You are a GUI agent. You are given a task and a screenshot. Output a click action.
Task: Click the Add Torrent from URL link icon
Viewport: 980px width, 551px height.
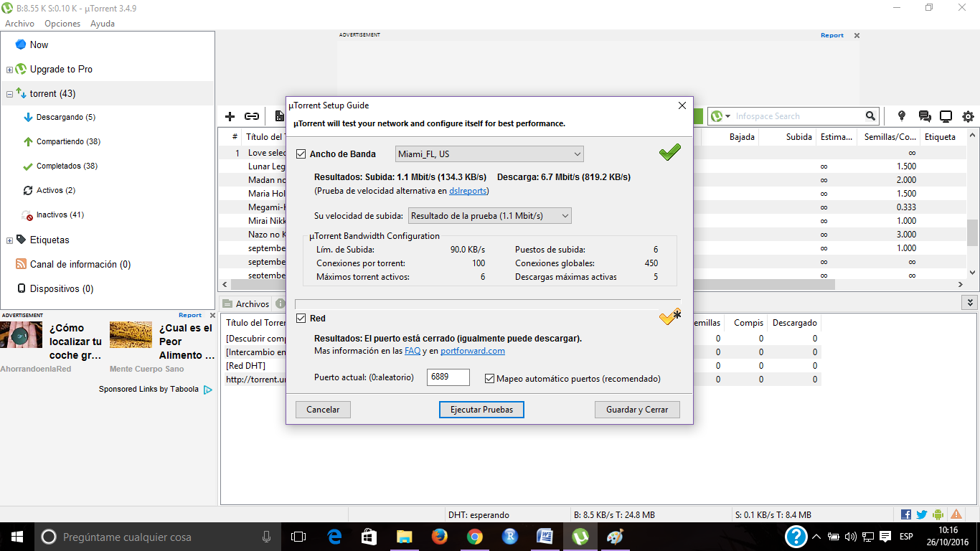click(252, 116)
